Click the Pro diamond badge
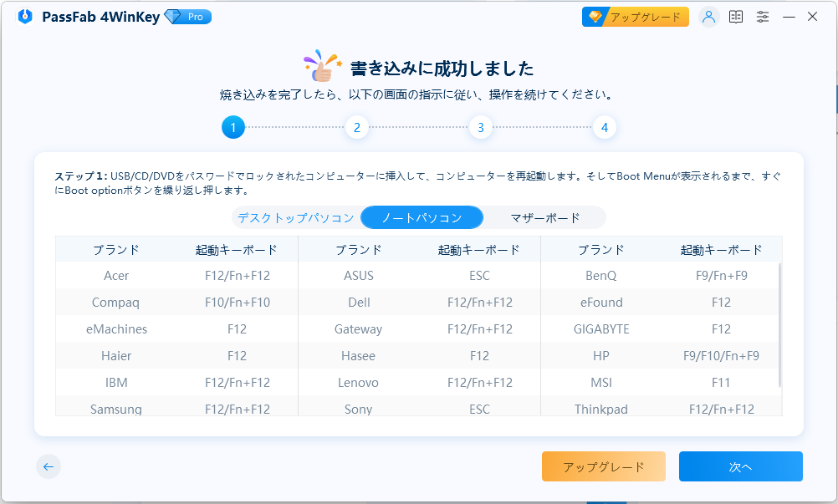 [187, 17]
